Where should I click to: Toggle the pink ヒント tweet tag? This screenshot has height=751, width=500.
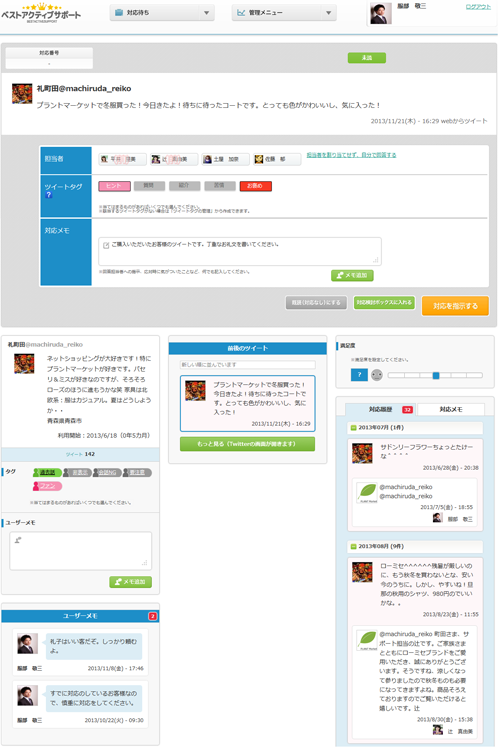click(114, 186)
